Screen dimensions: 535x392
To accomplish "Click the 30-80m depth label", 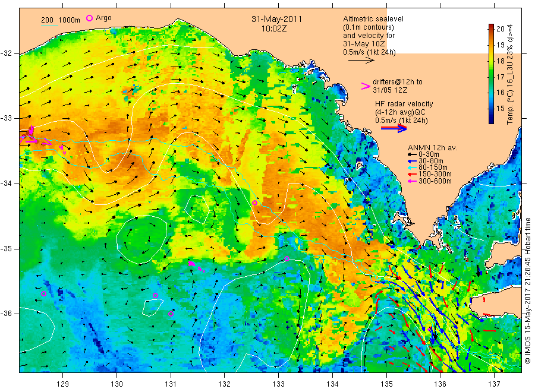I will tap(431, 161).
